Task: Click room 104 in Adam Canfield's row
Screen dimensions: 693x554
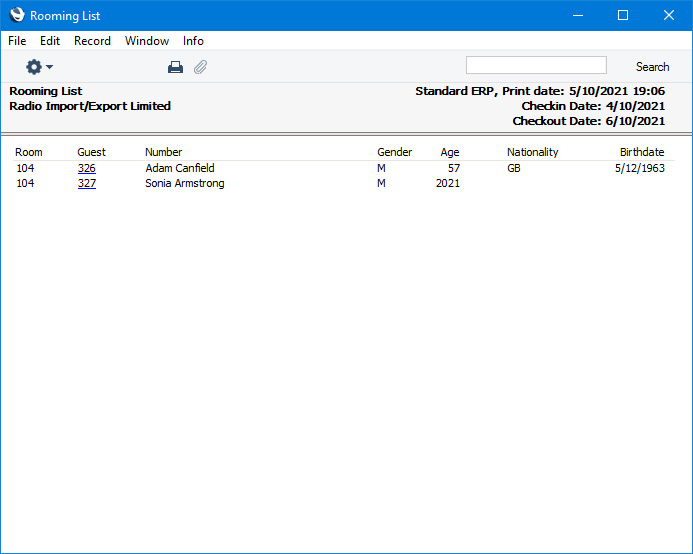Action: 25,168
